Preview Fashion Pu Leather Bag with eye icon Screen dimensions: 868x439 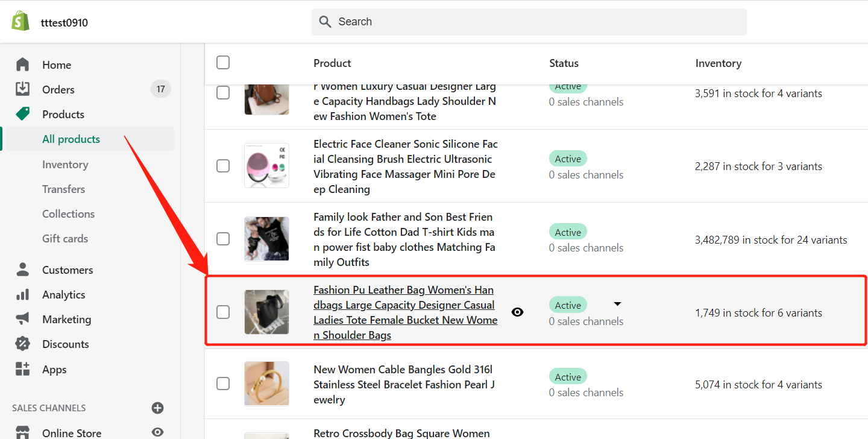point(517,312)
